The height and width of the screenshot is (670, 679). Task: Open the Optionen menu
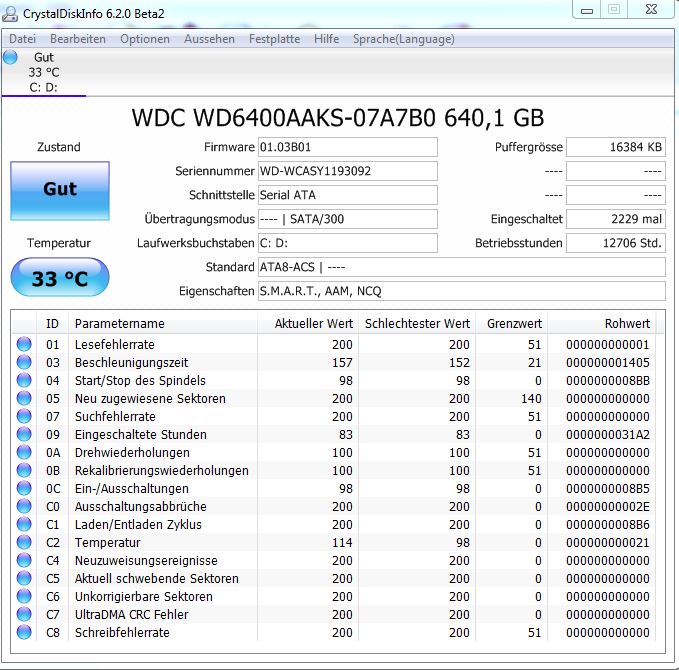(x=145, y=39)
